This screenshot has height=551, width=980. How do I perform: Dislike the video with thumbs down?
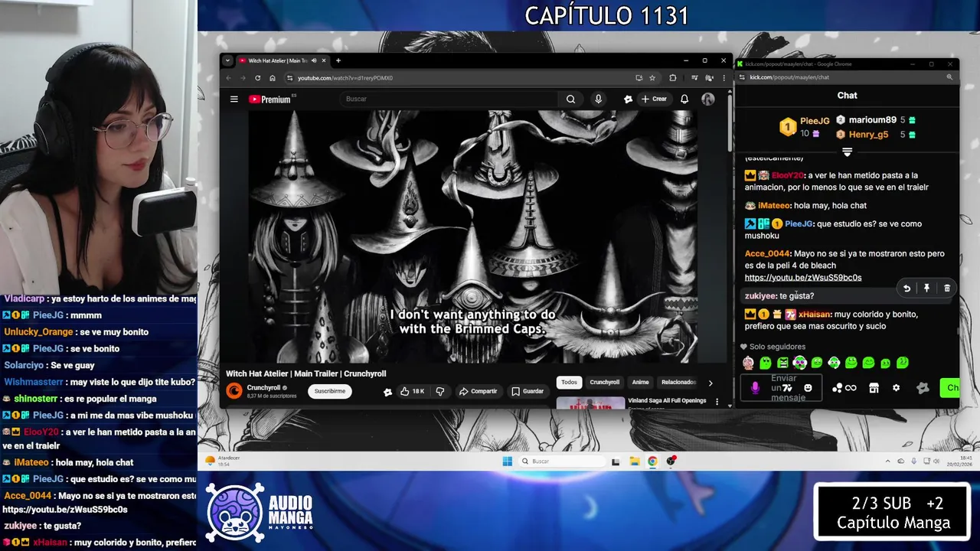(x=440, y=391)
